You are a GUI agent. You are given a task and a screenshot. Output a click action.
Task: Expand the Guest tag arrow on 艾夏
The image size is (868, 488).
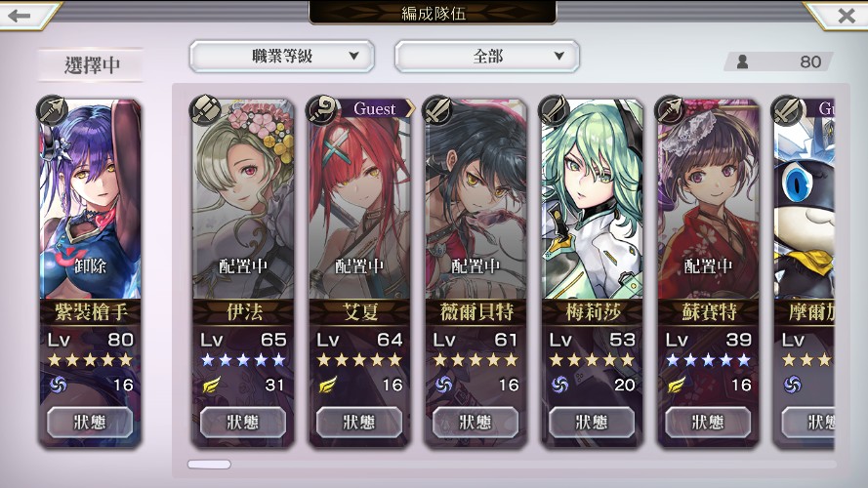click(x=410, y=108)
